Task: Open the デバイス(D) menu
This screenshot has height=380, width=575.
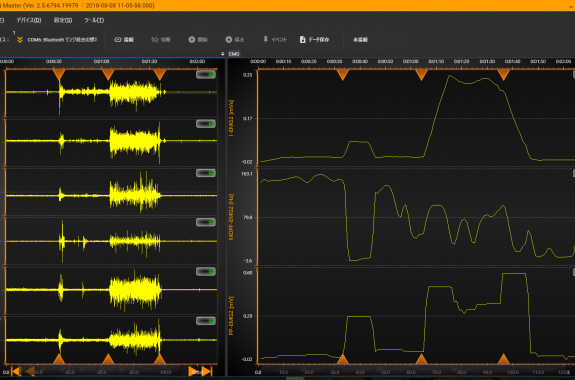Action: click(29, 20)
